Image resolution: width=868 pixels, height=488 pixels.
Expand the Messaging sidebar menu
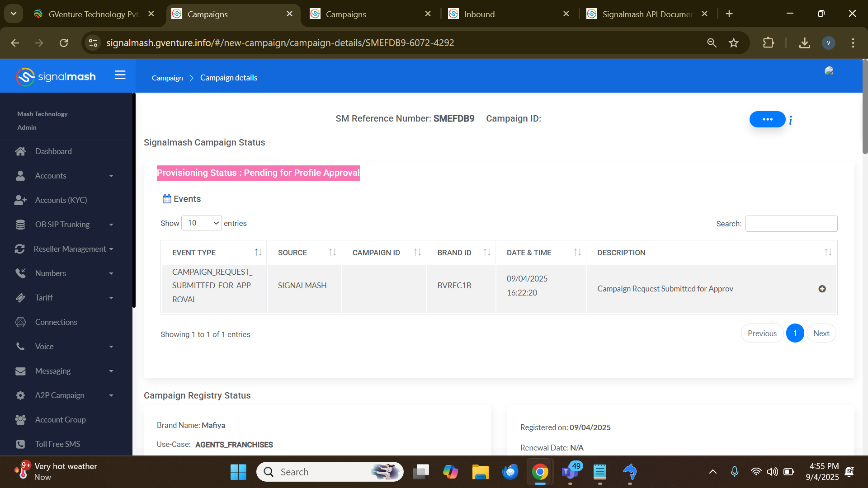(111, 371)
